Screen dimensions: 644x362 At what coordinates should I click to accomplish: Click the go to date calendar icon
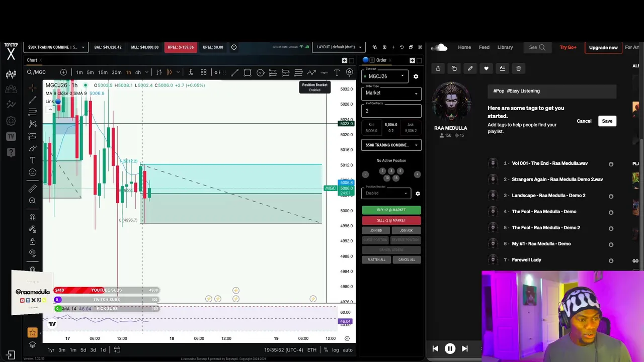tap(117, 349)
